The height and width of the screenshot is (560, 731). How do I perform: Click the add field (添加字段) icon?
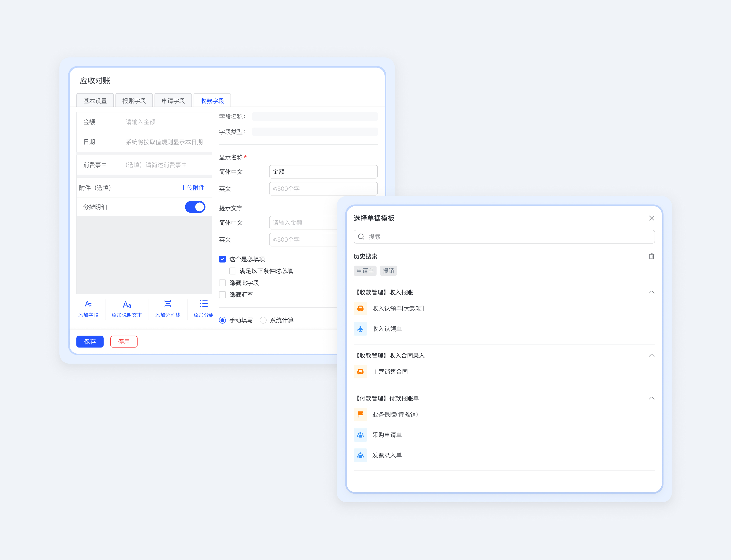pyautogui.click(x=88, y=304)
